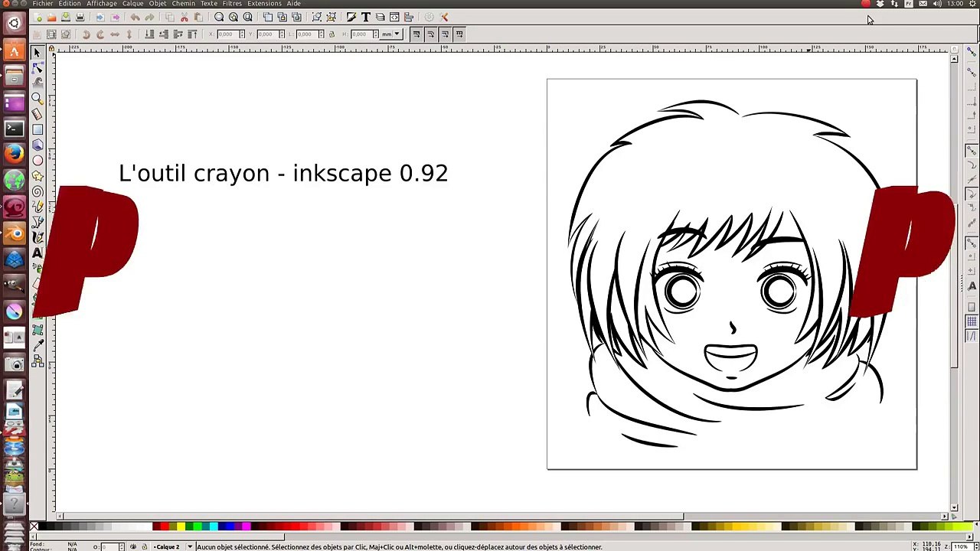Click the Flip horizontal icon
Viewport: 980px width, 551px height.
[x=115, y=34]
